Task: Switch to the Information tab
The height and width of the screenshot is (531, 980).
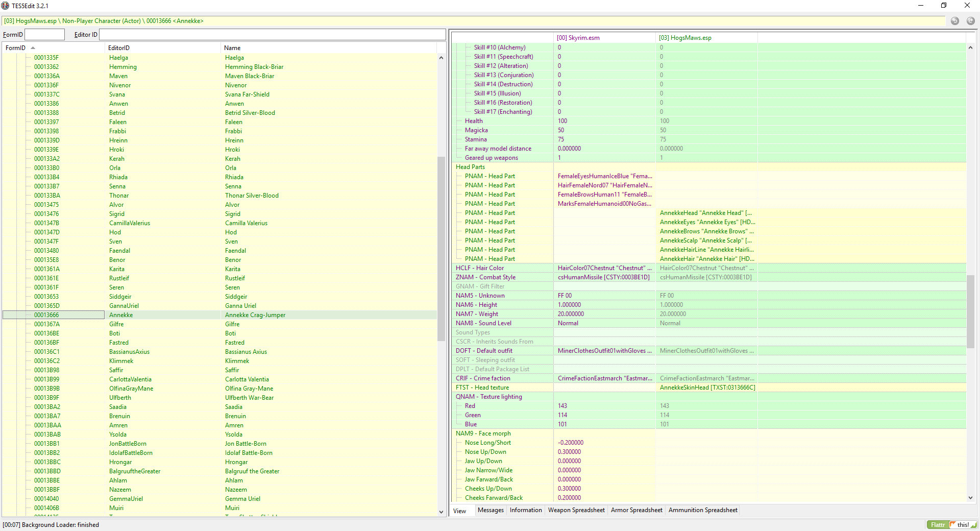Action: [526, 510]
